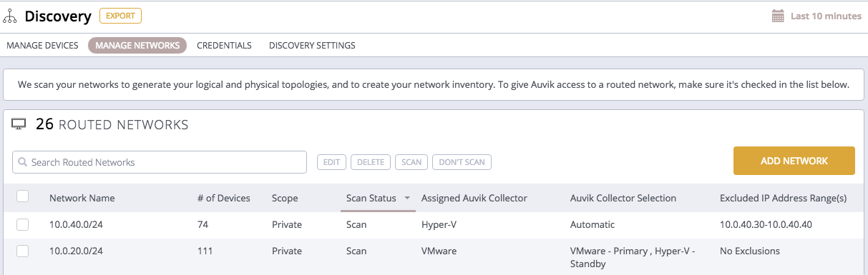Click the device count 74
The image size is (868, 275).
[203, 224]
